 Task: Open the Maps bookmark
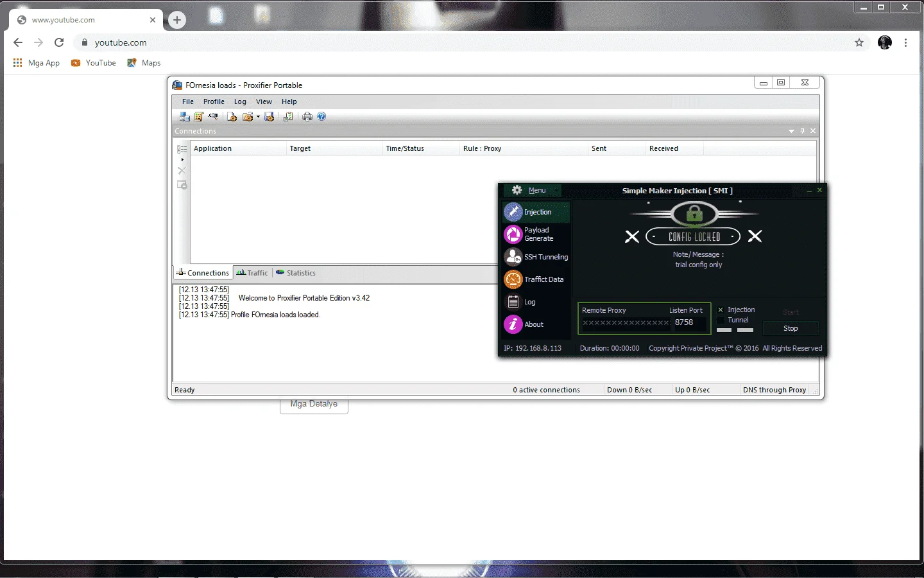pos(144,63)
